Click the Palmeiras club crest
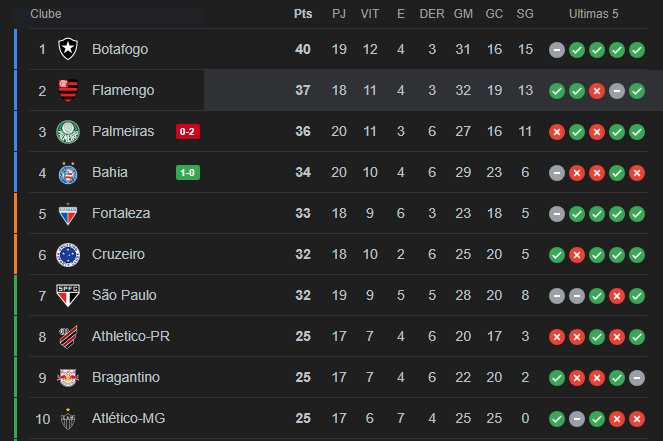The width and height of the screenshot is (663, 441). coord(68,131)
